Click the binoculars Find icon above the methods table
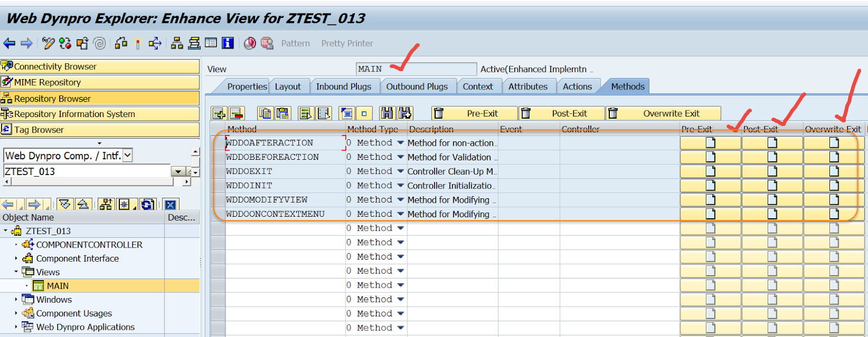The height and width of the screenshot is (337, 868). click(387, 113)
